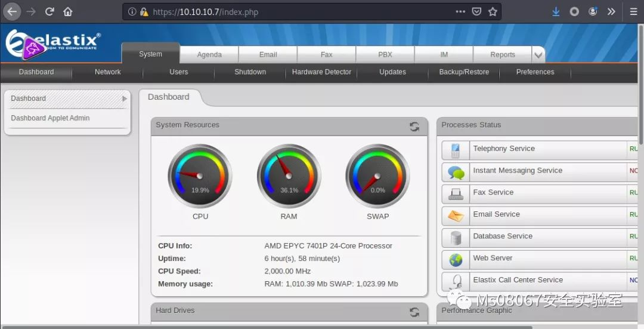Click the Database Service label
644x329 pixels.
(503, 236)
